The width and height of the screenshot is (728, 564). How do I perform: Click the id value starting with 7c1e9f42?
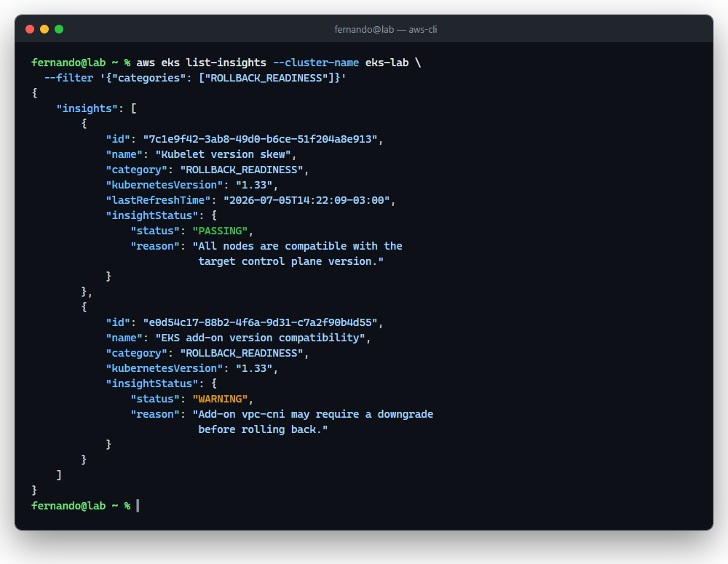click(x=260, y=139)
